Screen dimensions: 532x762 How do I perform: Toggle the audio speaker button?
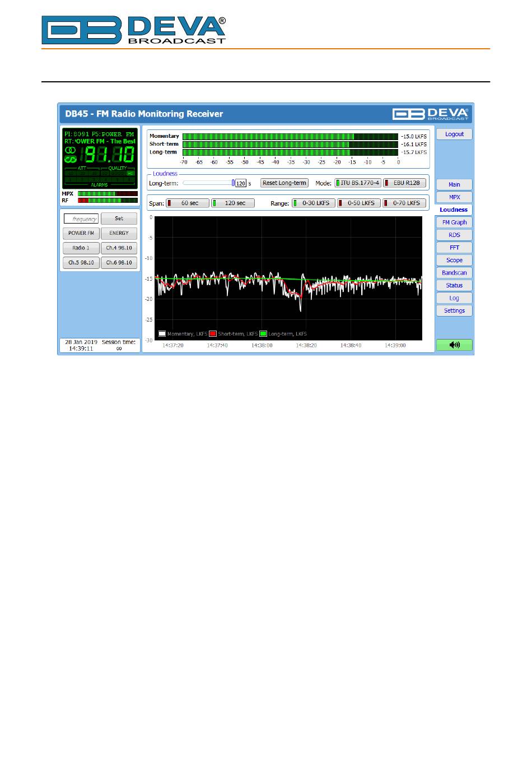tap(454, 345)
